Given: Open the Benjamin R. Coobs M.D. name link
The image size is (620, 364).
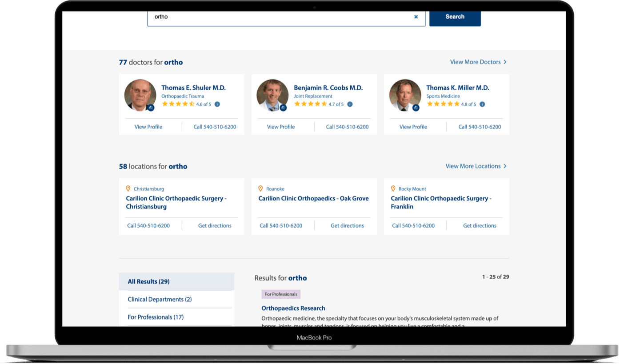Looking at the screenshot, I should point(328,88).
